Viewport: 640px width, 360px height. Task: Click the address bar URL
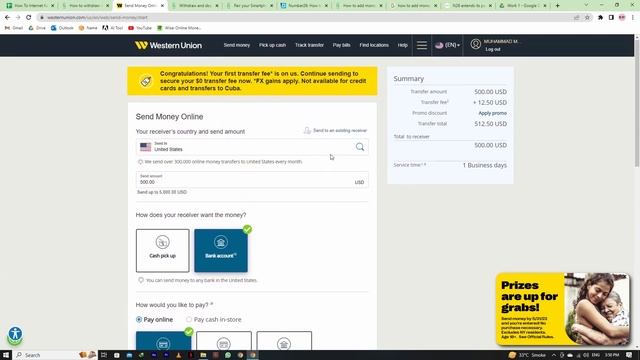pyautogui.click(x=97, y=18)
